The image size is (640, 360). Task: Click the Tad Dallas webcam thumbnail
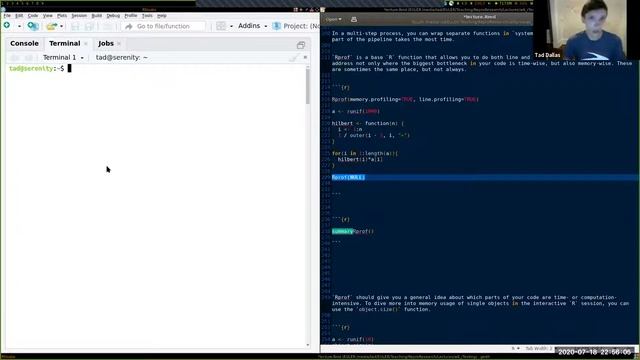586,30
